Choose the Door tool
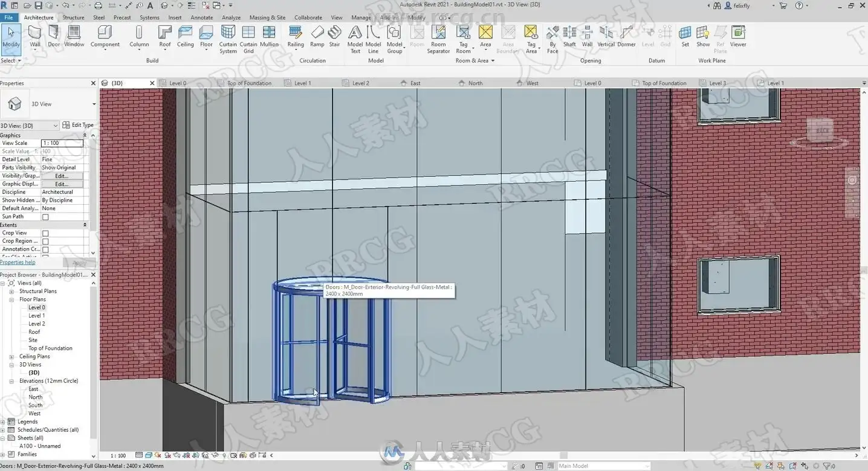868x471 pixels. coord(54,37)
